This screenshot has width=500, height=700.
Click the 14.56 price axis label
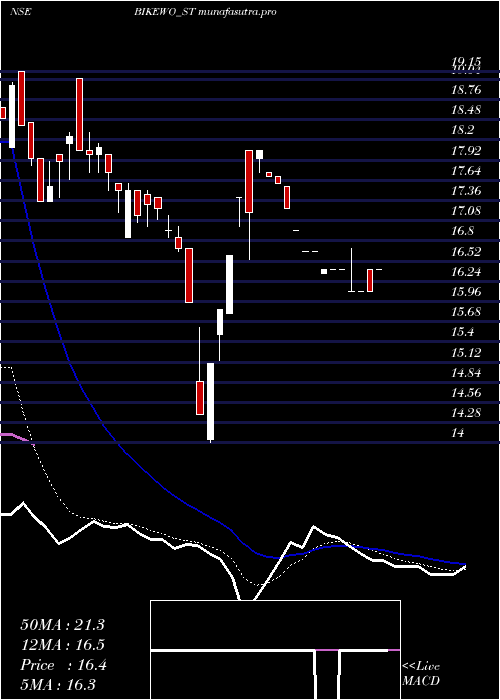pyautogui.click(x=466, y=393)
